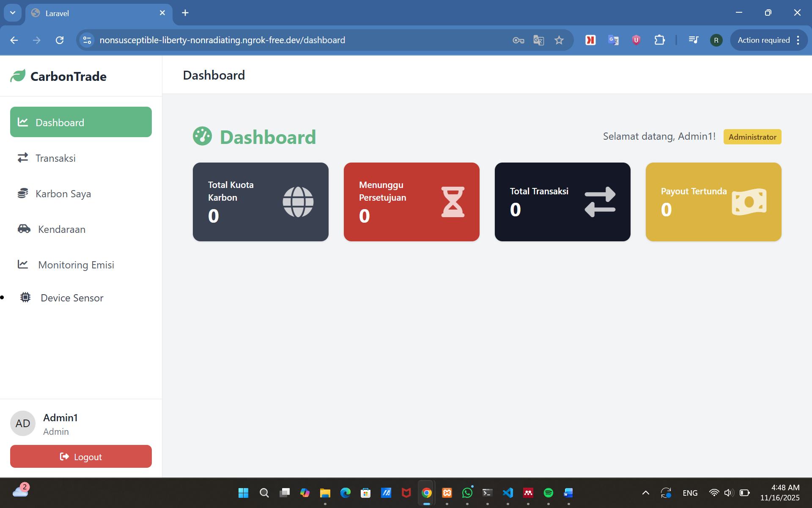Expand the tab search dropdown arrow
This screenshot has width=812, height=508.
[13, 13]
